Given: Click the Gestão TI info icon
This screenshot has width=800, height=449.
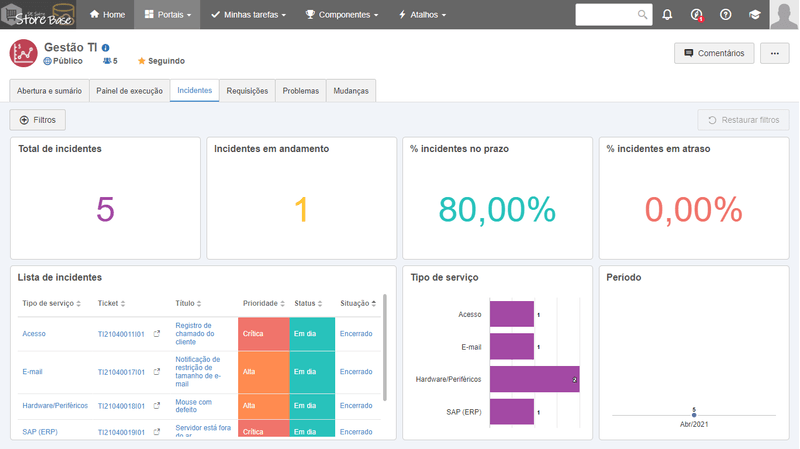Looking at the screenshot, I should point(106,48).
